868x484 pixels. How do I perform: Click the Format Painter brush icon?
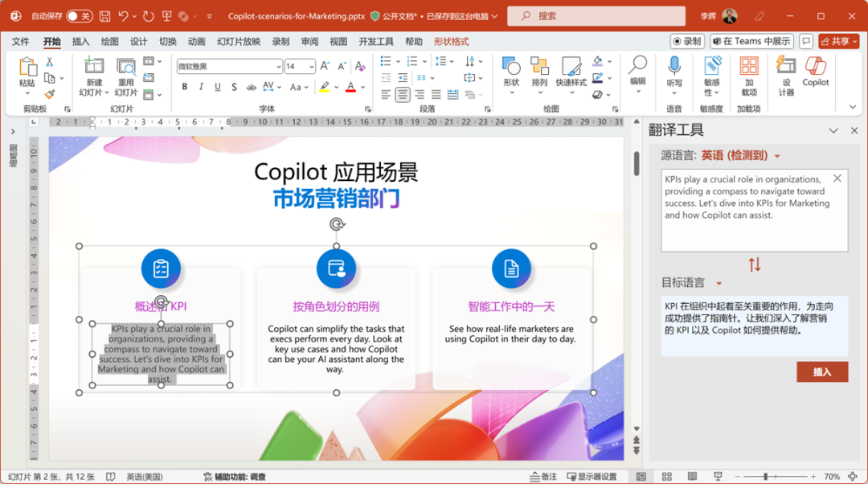click(49, 94)
